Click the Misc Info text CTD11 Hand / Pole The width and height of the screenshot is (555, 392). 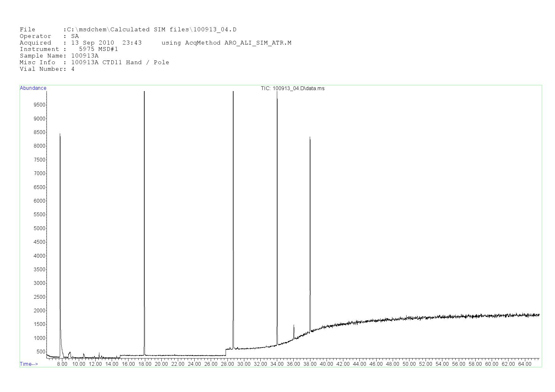point(136,63)
